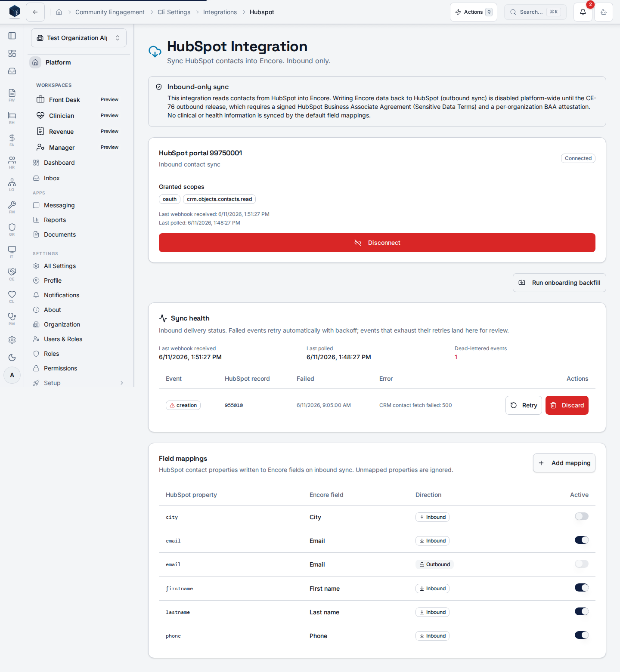Open the HR people module icon
The height and width of the screenshot is (672, 620).
(x=12, y=162)
